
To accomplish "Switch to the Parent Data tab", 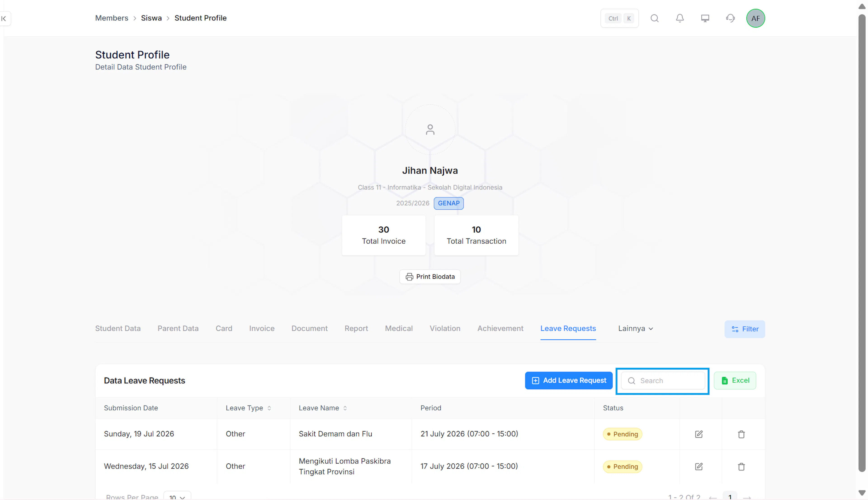I will click(x=178, y=328).
